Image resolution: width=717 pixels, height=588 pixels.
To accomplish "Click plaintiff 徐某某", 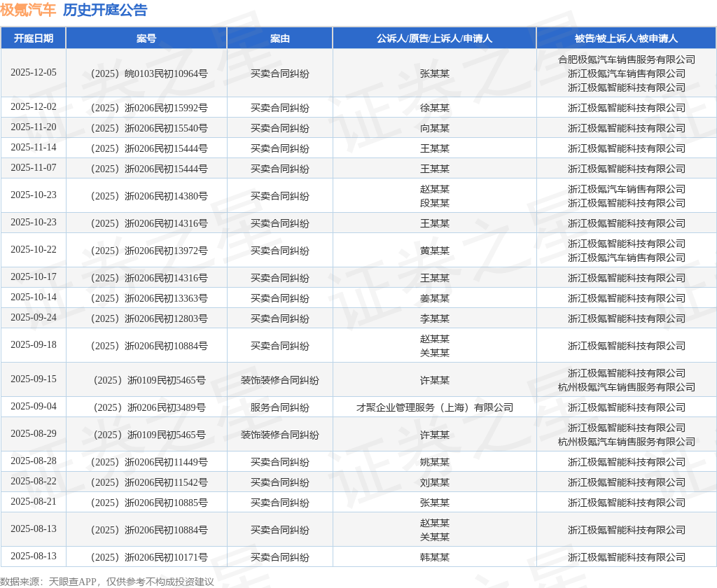I will 434,108.
